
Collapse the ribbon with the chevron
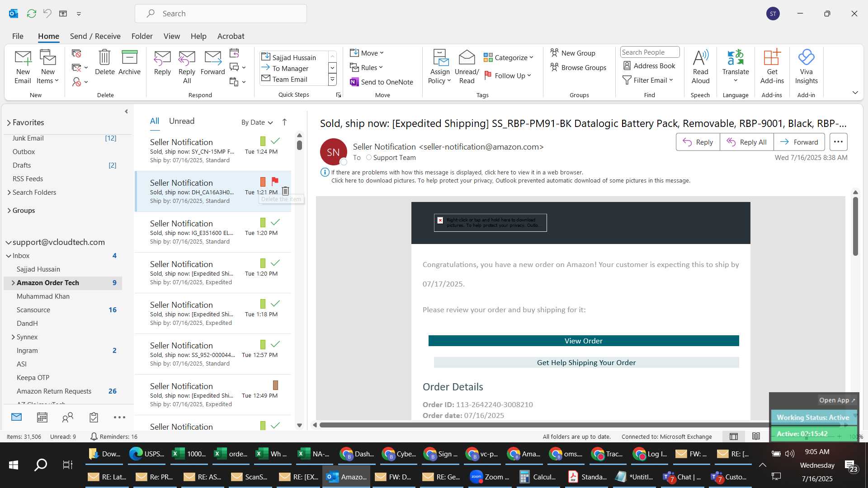click(855, 93)
